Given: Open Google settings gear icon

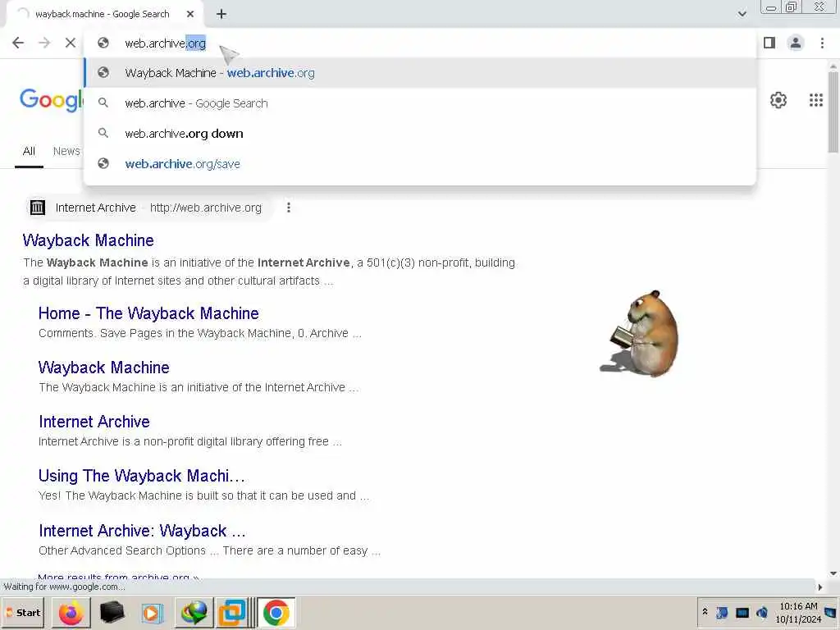Looking at the screenshot, I should click(x=778, y=100).
